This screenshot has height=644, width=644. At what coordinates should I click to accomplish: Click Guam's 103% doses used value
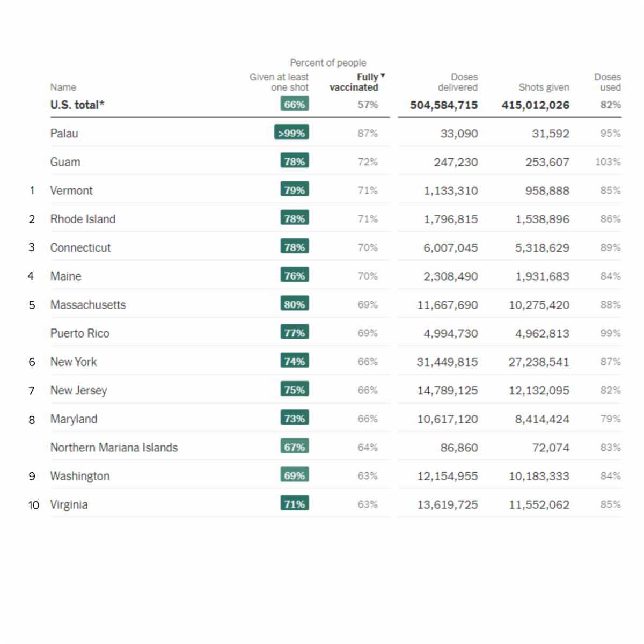pos(608,162)
